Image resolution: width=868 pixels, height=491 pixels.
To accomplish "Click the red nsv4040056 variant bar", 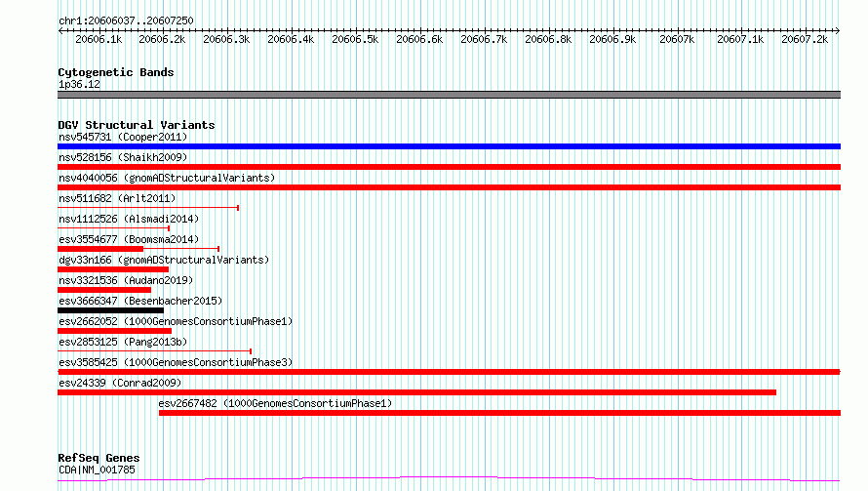I will tap(449, 187).
